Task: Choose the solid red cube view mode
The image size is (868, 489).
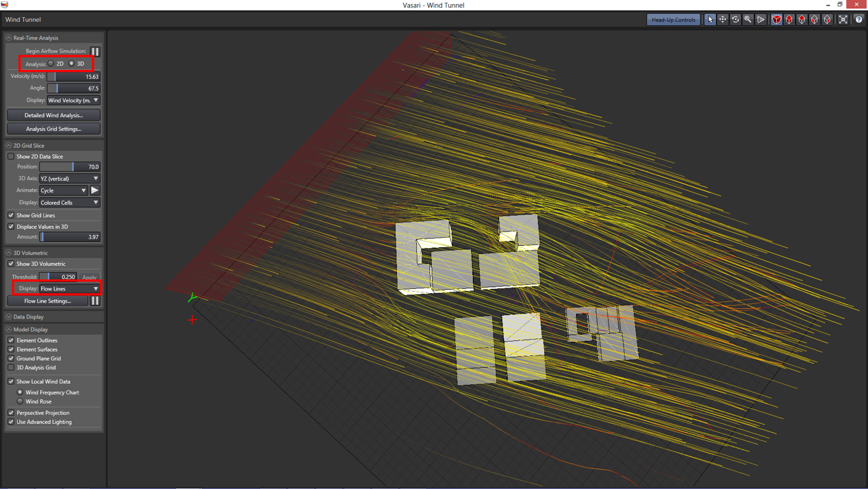Action: (x=776, y=20)
